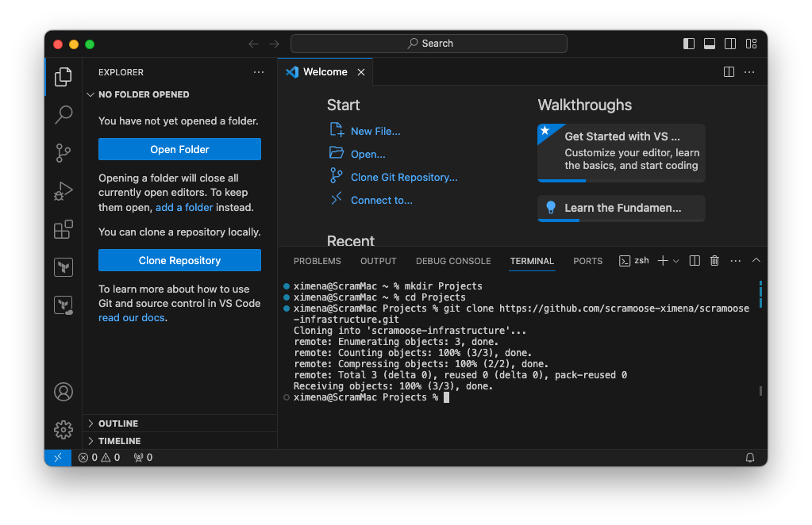This screenshot has height=525, width=812.
Task: Open the Run and Debug view
Action: pyautogui.click(x=63, y=191)
